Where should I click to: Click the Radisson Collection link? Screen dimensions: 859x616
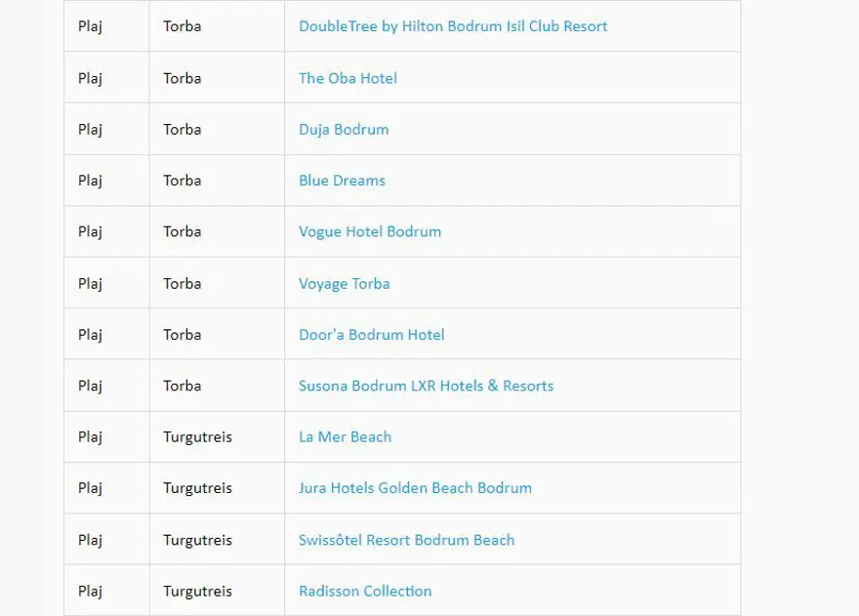pos(364,591)
